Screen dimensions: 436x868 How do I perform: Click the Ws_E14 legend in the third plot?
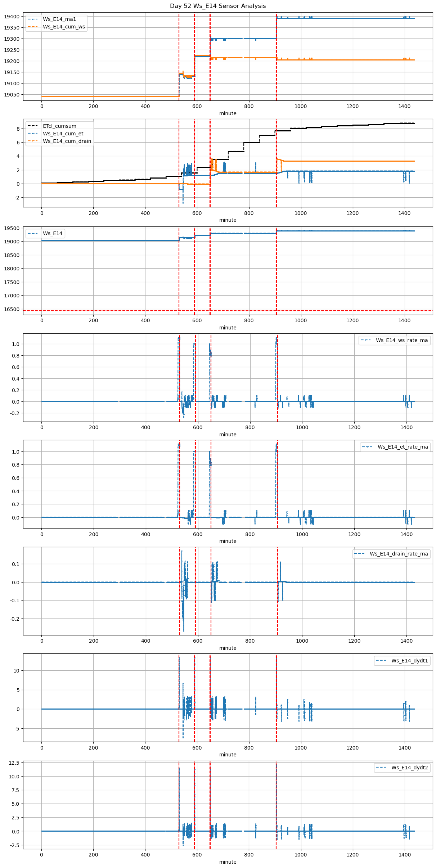53,233
